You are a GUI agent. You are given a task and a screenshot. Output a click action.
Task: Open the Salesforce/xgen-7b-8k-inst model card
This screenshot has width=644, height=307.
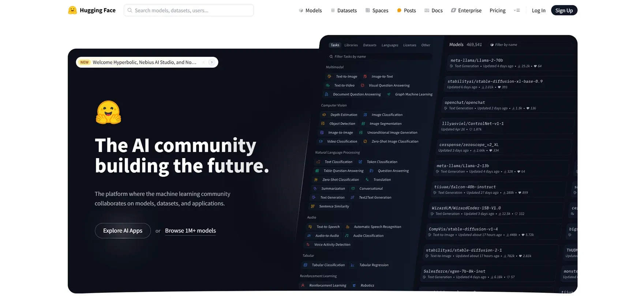click(x=488, y=274)
